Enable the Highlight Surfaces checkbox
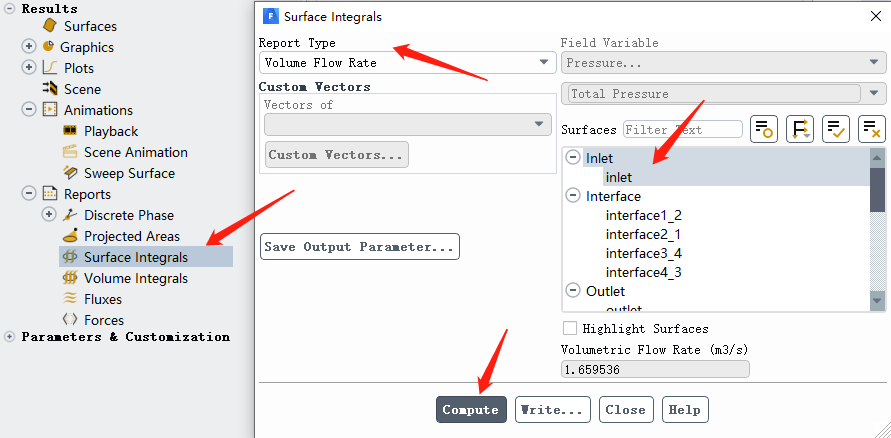The height and width of the screenshot is (438, 891). click(570, 328)
